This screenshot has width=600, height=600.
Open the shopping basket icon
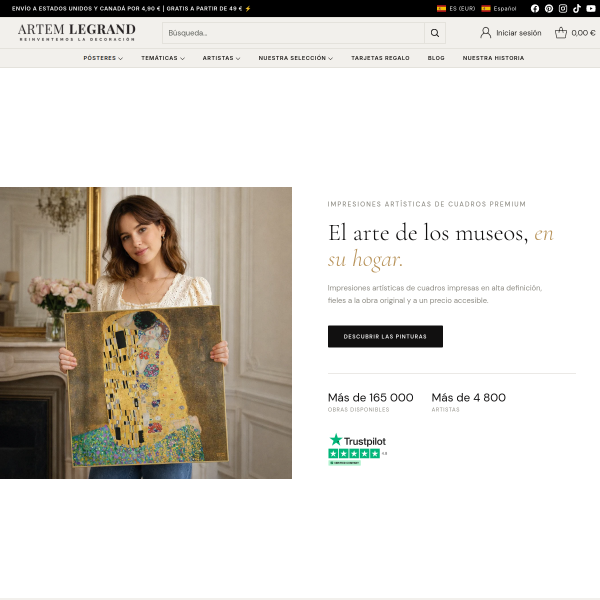(x=561, y=33)
